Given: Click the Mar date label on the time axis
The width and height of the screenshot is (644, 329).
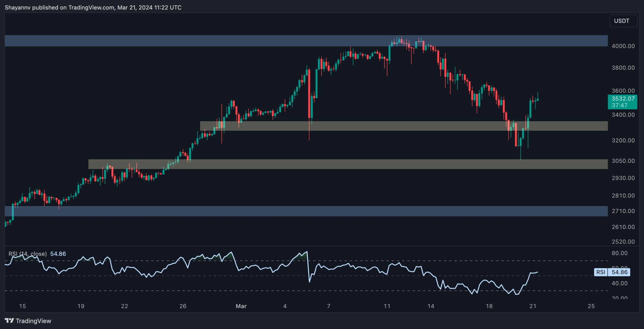Looking at the screenshot, I should [241, 306].
